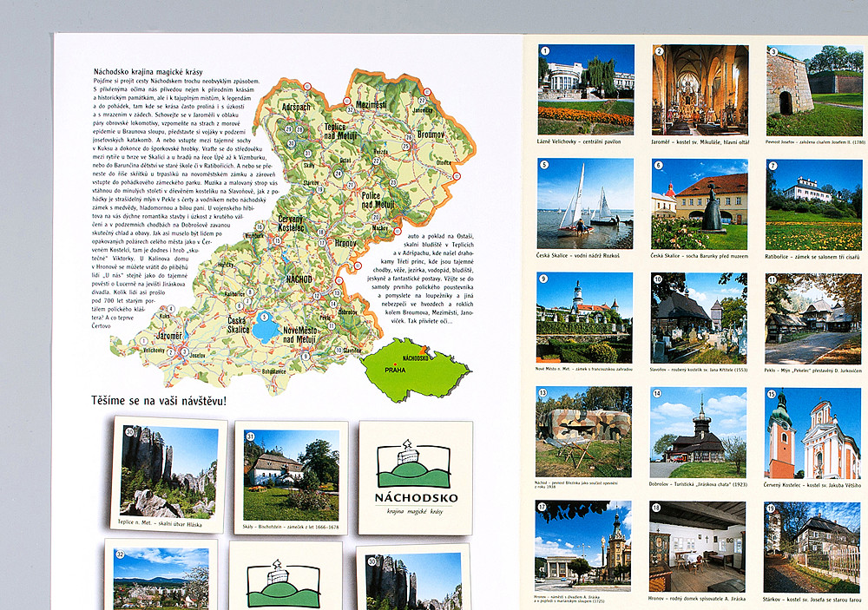Select the Hronov square photo numbered 17

point(583,546)
